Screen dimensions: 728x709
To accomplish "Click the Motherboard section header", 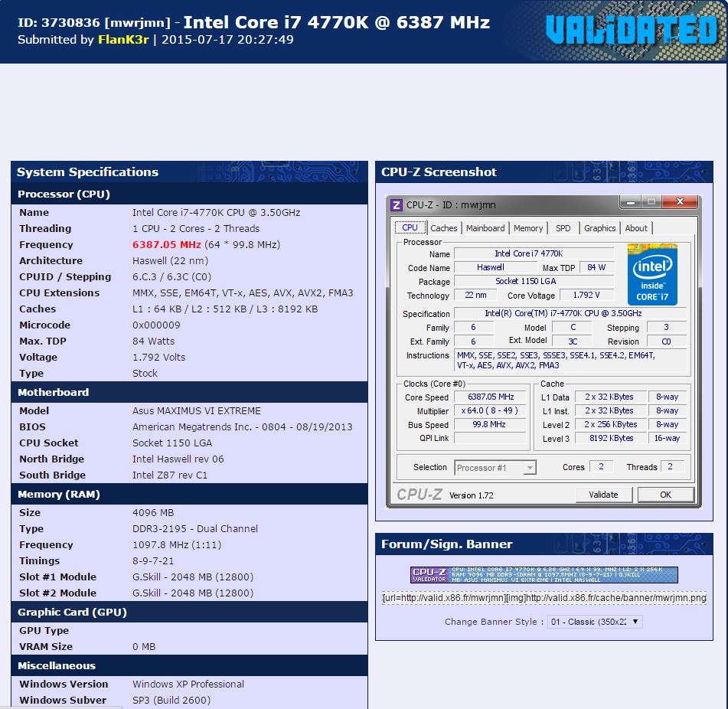I will (x=189, y=392).
